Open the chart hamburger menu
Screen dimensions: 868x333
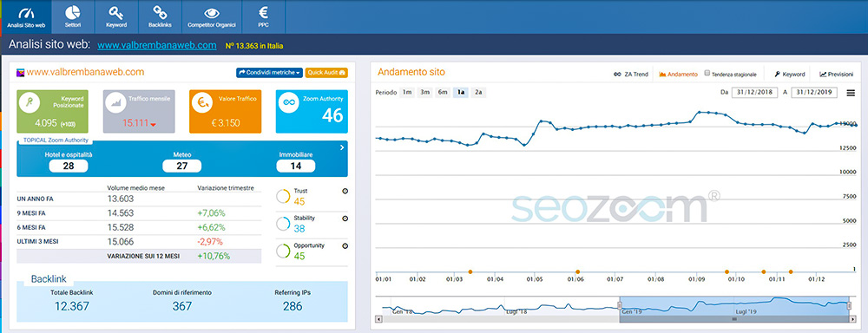coord(851,93)
